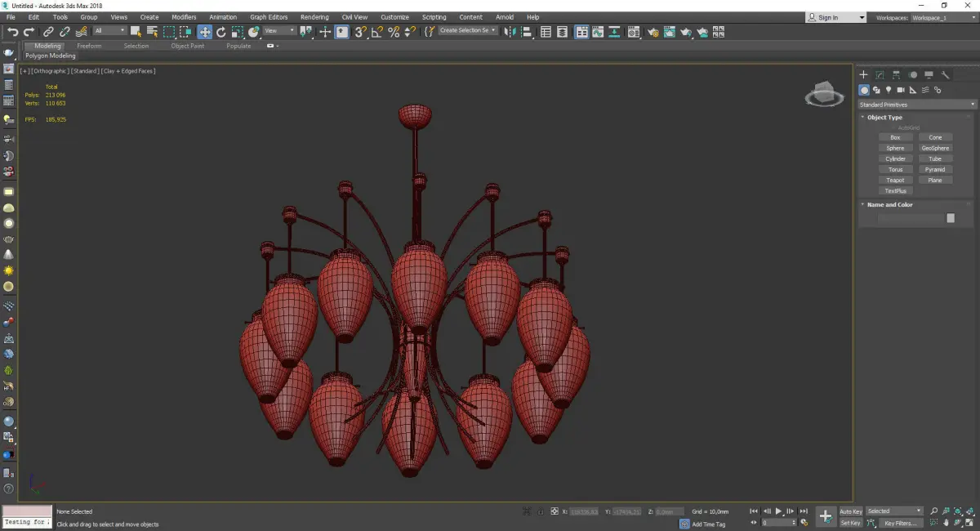The height and width of the screenshot is (531, 980).
Task: Click the object color swatch
Action: point(951,218)
